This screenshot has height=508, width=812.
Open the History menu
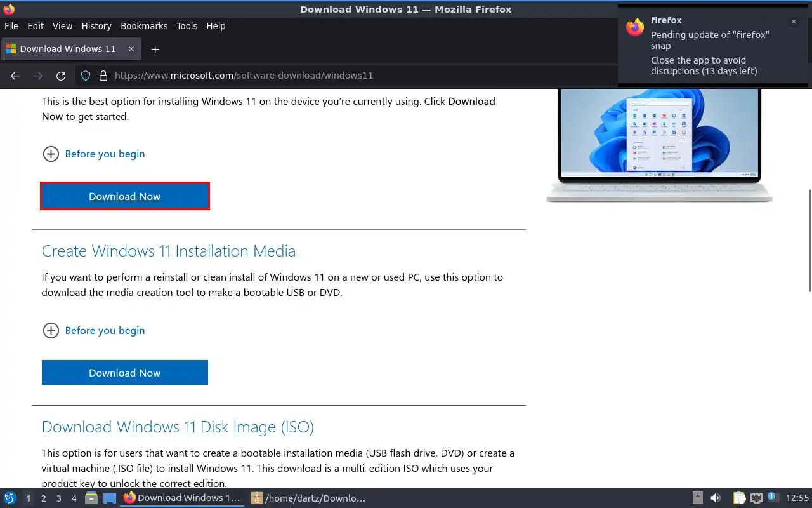[96, 26]
